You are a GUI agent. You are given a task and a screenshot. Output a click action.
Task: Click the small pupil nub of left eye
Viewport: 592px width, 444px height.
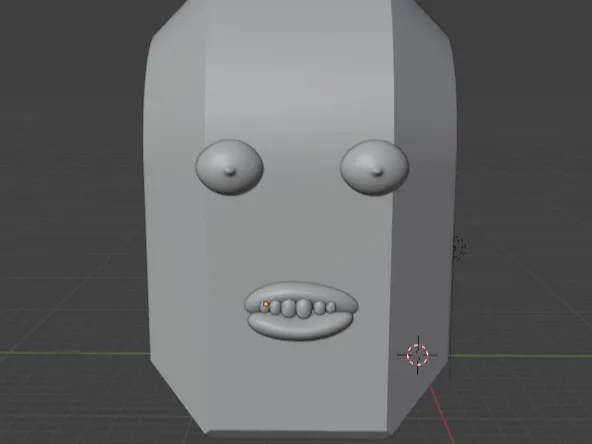[x=230, y=172]
